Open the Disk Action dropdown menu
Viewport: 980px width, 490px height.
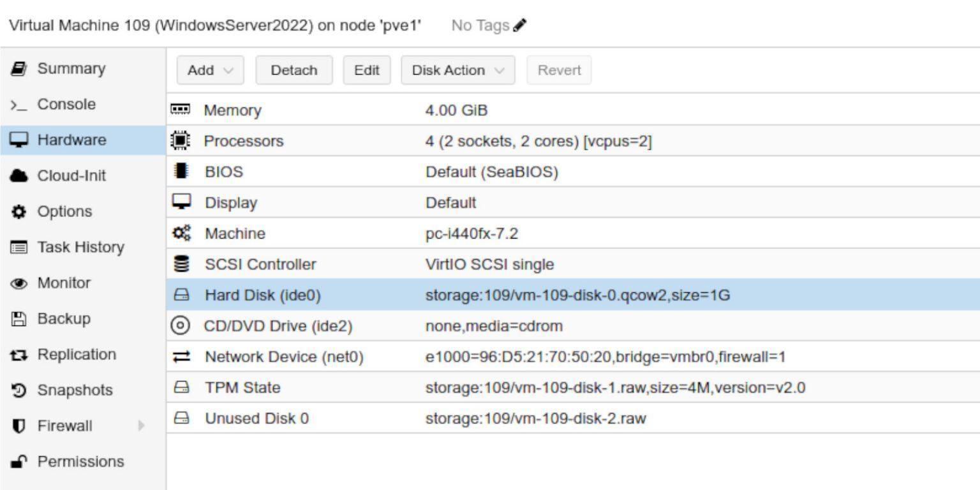point(458,70)
